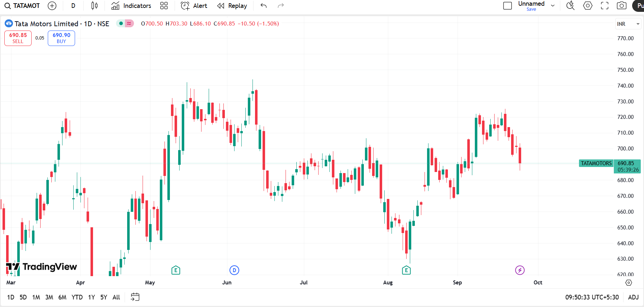Start bar Replay mode
Viewport: 644px width, 307px height.
[232, 6]
